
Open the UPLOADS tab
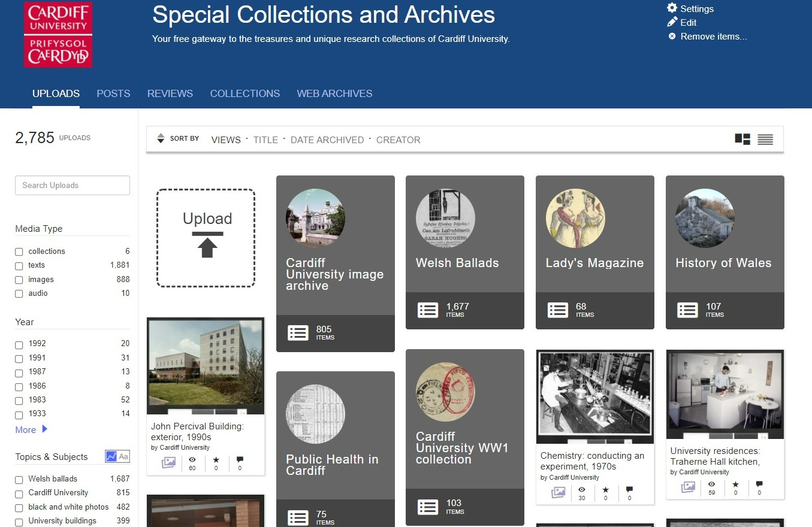coord(56,93)
